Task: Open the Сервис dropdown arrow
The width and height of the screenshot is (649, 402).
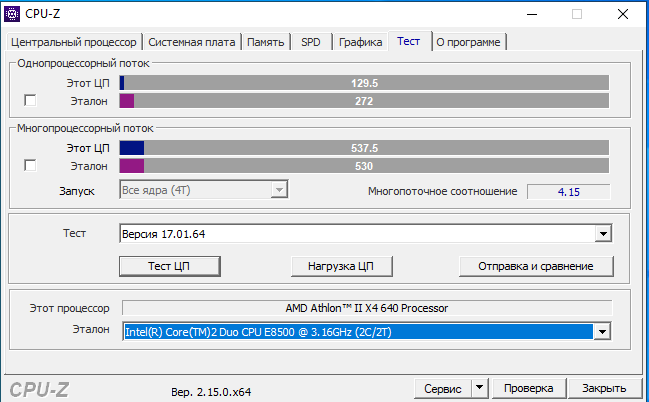Action: pos(479,388)
